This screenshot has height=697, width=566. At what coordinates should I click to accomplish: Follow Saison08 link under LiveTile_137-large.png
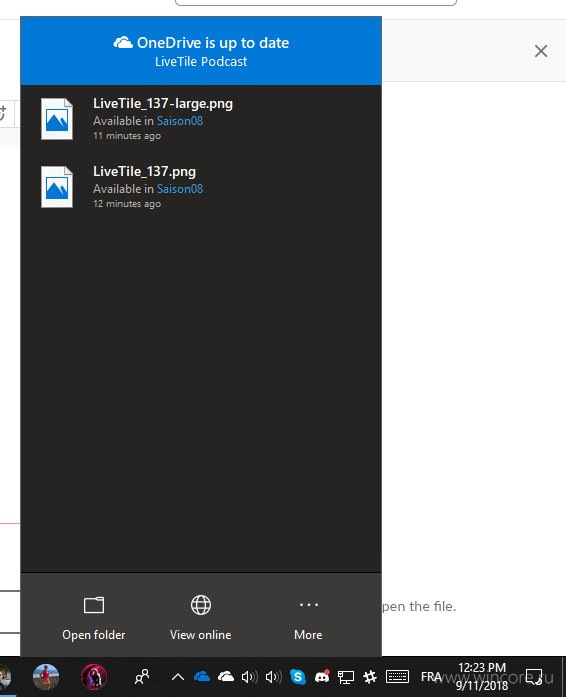(180, 121)
